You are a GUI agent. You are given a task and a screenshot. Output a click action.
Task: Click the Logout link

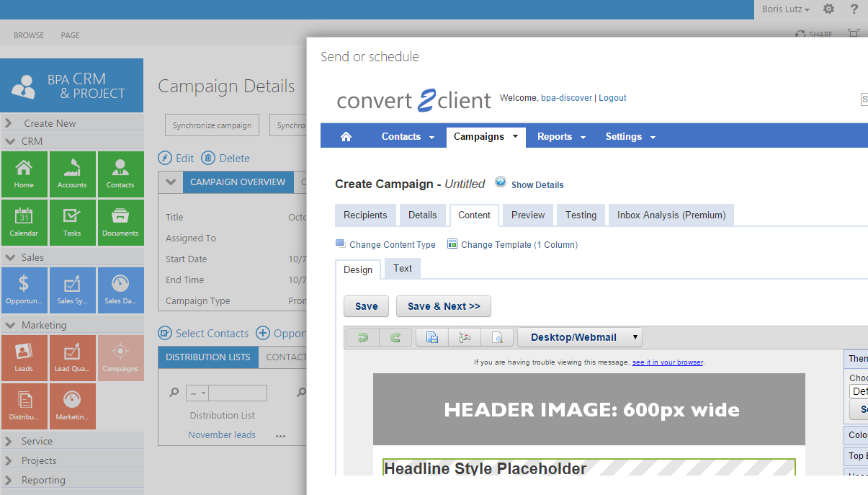pos(612,98)
